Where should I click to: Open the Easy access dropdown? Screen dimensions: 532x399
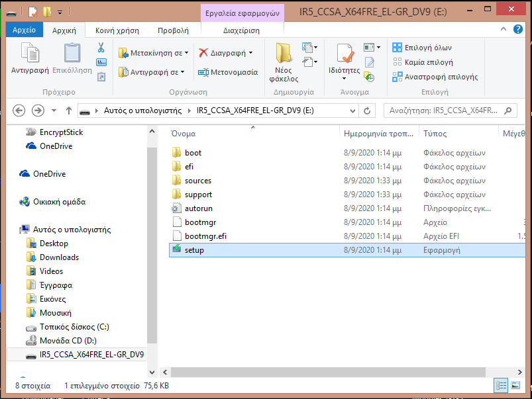[x=310, y=62]
